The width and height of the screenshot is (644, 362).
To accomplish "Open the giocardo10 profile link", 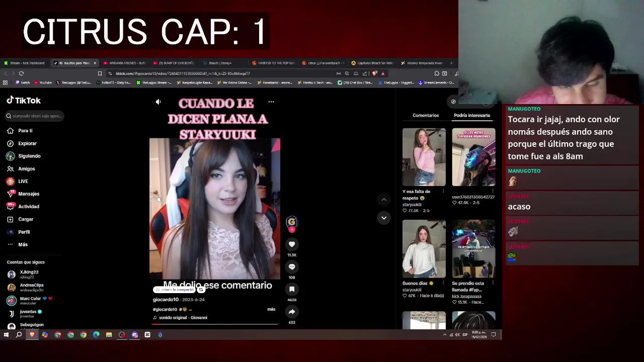I will point(166,300).
